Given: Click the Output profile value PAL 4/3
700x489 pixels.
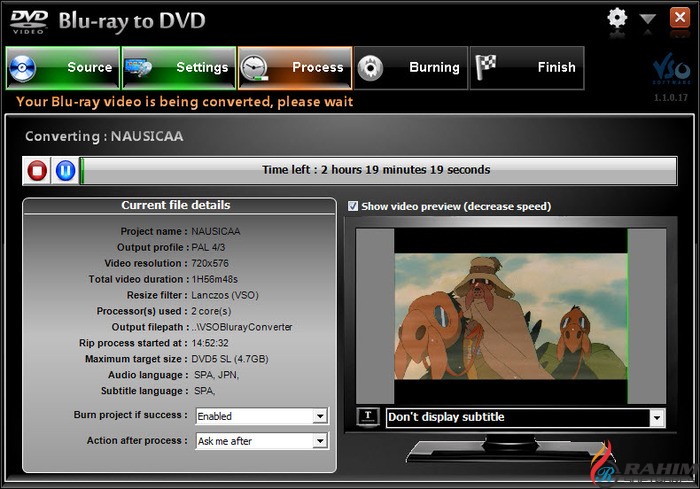Looking at the screenshot, I should click(x=208, y=247).
